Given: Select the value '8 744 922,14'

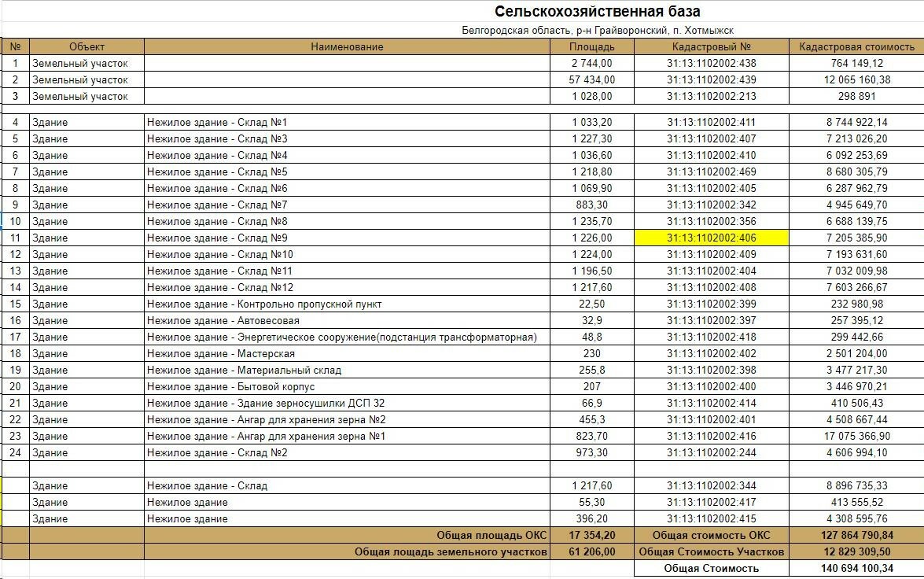Looking at the screenshot, I should (x=857, y=122).
